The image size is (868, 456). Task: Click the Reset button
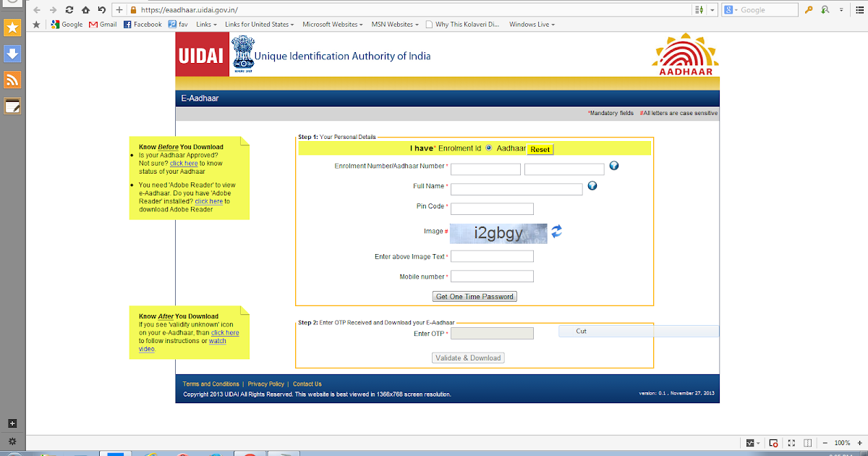(540, 149)
